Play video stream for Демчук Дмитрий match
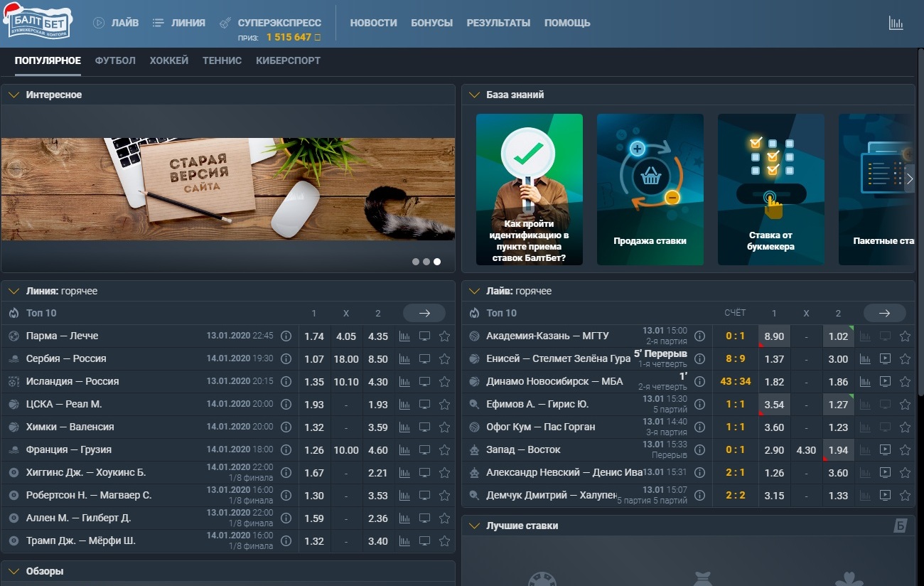The width and height of the screenshot is (924, 586). (x=886, y=495)
